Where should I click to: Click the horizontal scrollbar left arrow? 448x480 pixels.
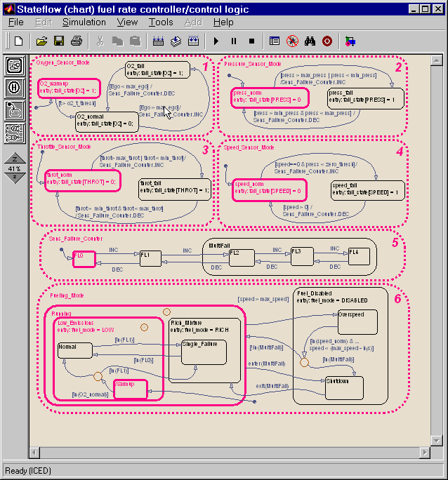34,453
